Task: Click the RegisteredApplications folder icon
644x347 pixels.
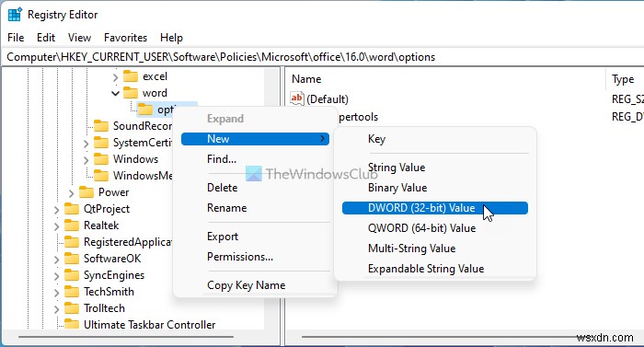Action: pos(72,242)
